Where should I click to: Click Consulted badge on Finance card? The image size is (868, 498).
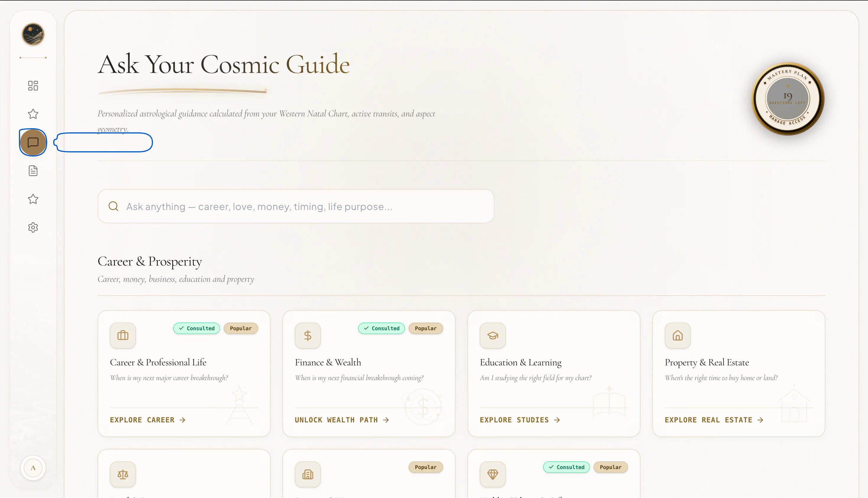382,328
